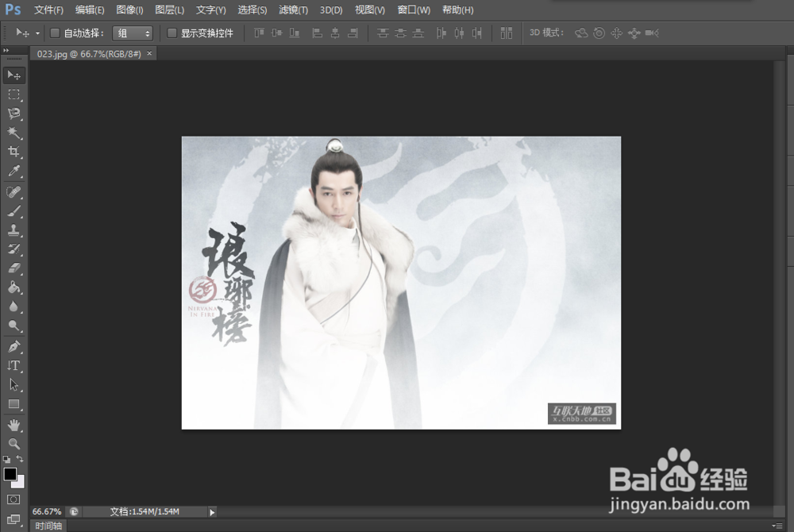The width and height of the screenshot is (794, 532).
Task: Swap foreground and background colors
Action: pos(20,459)
